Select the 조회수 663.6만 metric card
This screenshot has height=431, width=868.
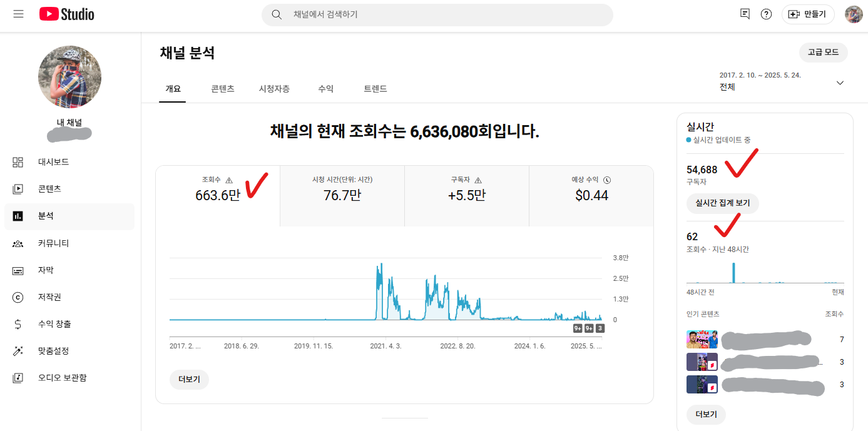click(x=218, y=196)
